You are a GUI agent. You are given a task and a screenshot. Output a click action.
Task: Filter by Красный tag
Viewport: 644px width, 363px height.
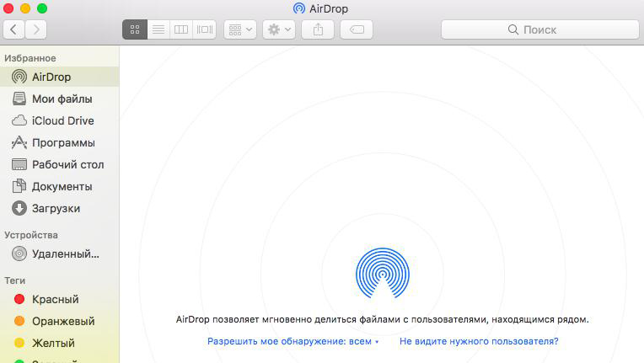click(x=60, y=299)
